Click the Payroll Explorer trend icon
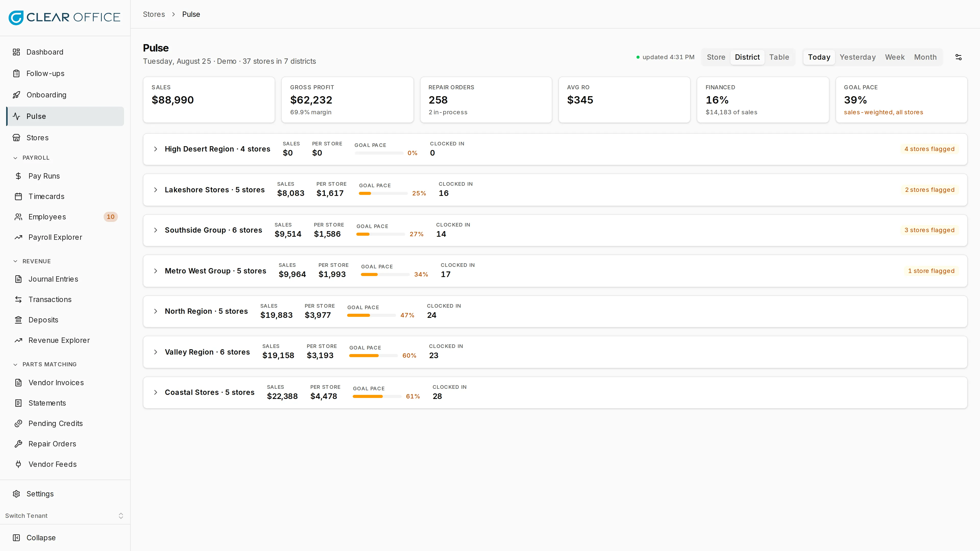The height and width of the screenshot is (551, 980). pyautogui.click(x=18, y=237)
